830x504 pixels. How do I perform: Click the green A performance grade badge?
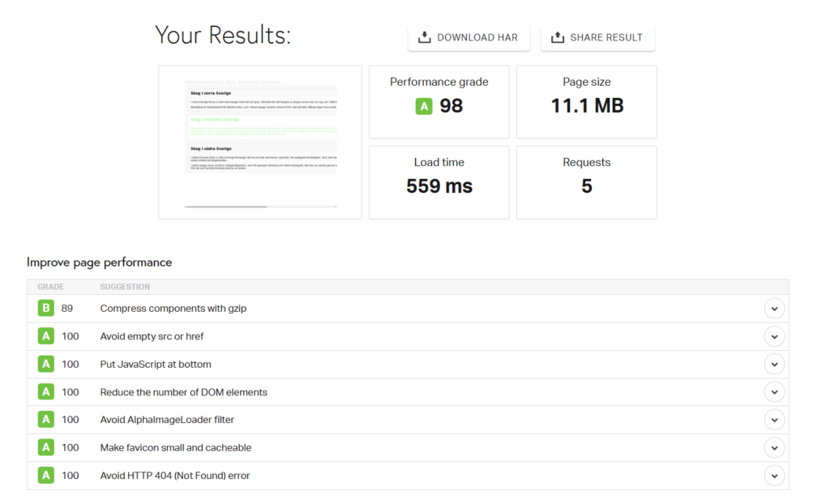point(424,106)
